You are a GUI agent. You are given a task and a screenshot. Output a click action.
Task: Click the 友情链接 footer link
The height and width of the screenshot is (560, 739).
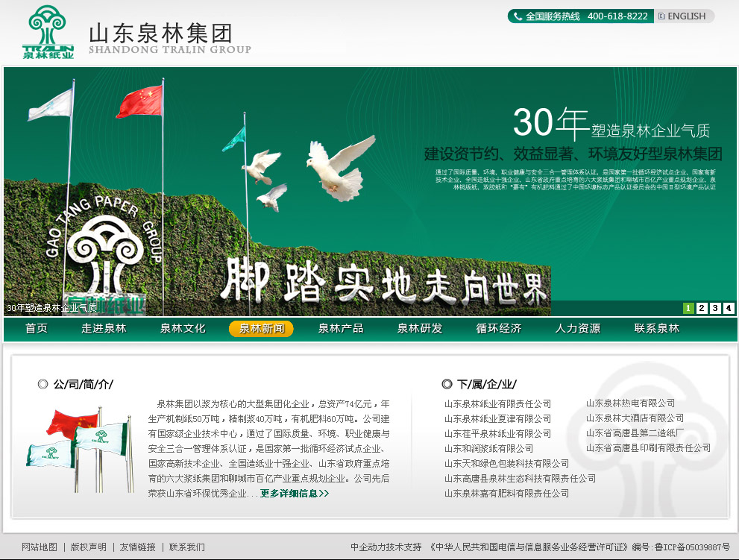(138, 547)
